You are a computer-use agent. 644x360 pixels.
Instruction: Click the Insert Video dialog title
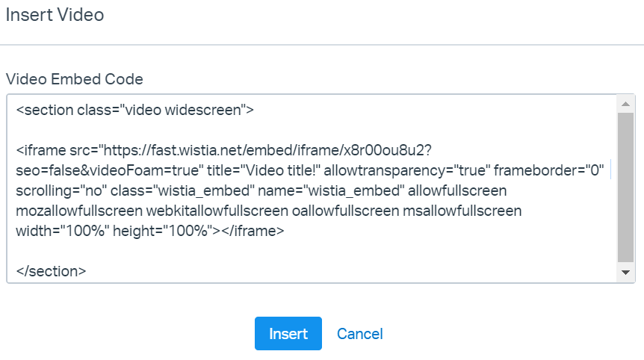(x=55, y=14)
